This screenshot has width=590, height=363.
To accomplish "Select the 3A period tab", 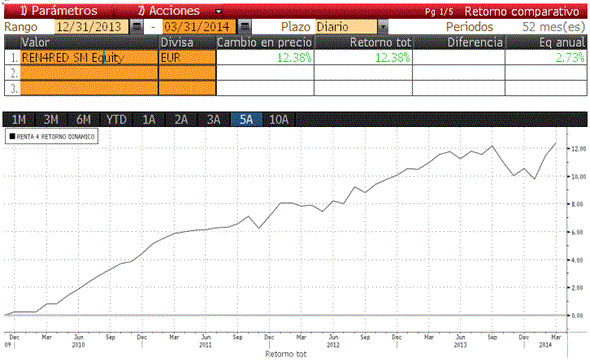I will point(213,120).
